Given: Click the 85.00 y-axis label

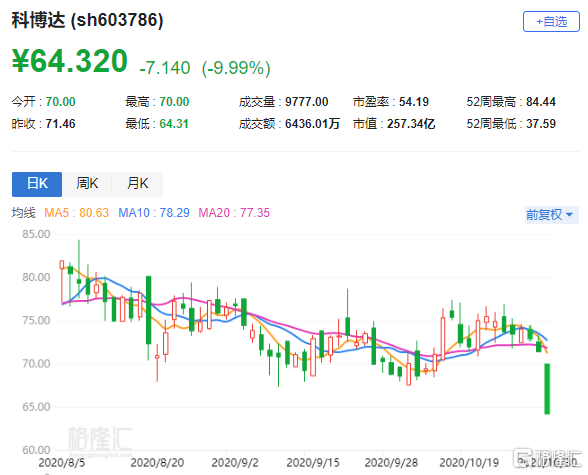Looking at the screenshot, I should click(x=36, y=234).
